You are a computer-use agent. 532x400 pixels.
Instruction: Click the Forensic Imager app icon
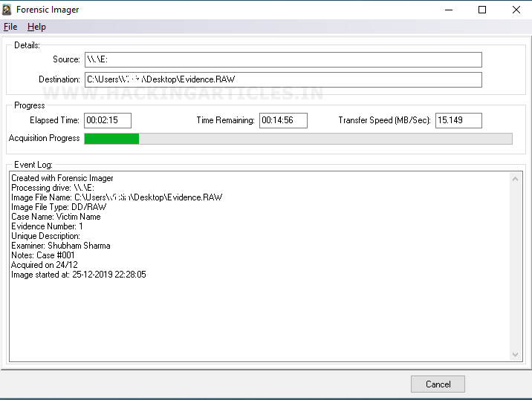(7, 10)
